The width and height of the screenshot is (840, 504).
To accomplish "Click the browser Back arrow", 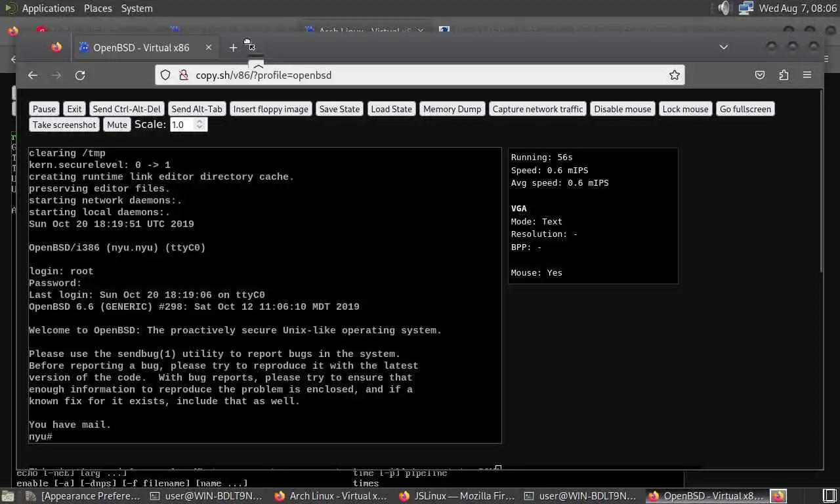I will coord(33,75).
